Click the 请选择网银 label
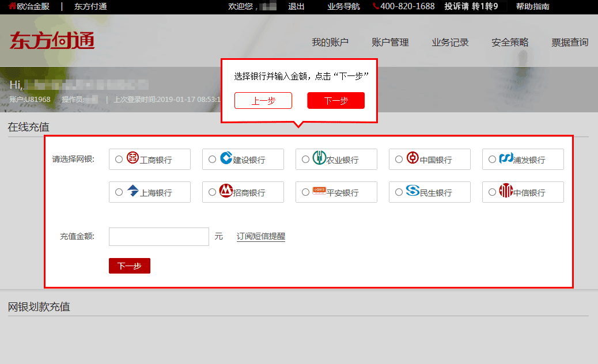 pyautogui.click(x=73, y=159)
